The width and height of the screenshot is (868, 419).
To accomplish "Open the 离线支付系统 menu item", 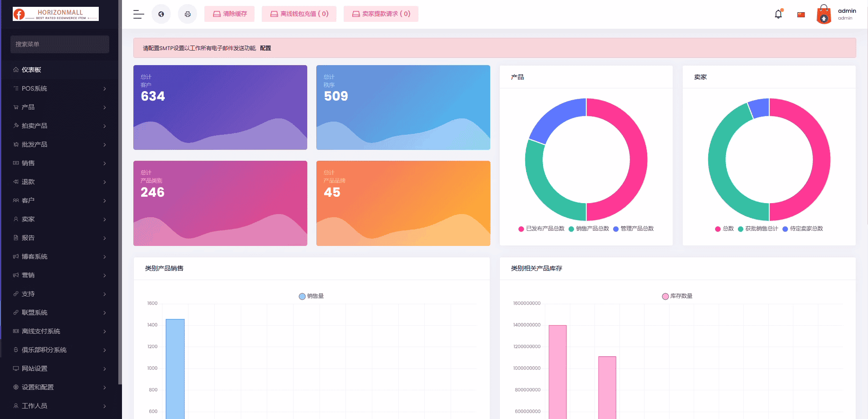I will click(x=60, y=331).
